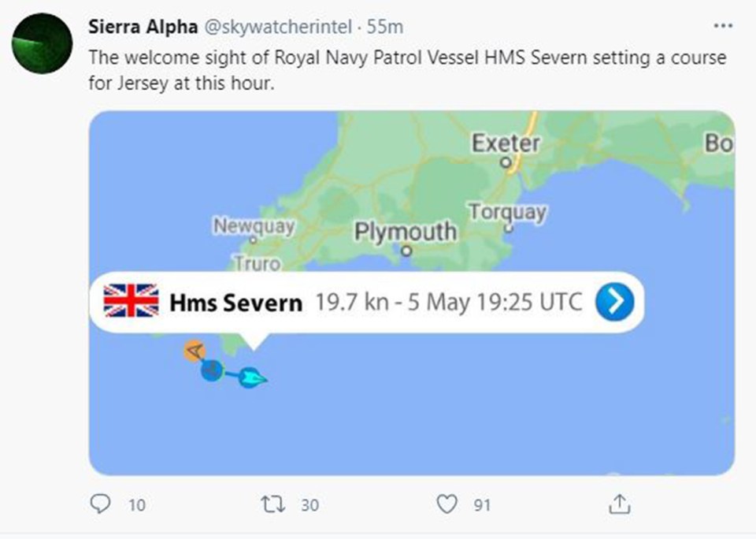
Task: Open the three-dot more options menu
Action: [723, 26]
